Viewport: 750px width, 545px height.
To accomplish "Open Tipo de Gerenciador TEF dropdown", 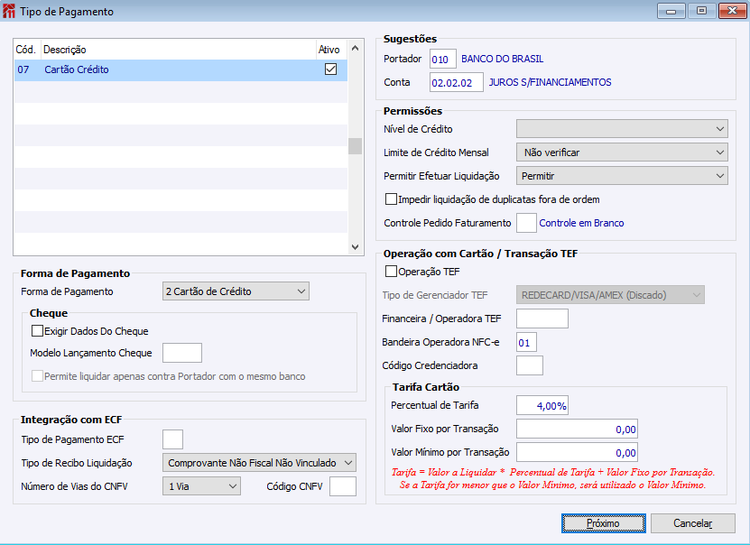I will click(610, 295).
